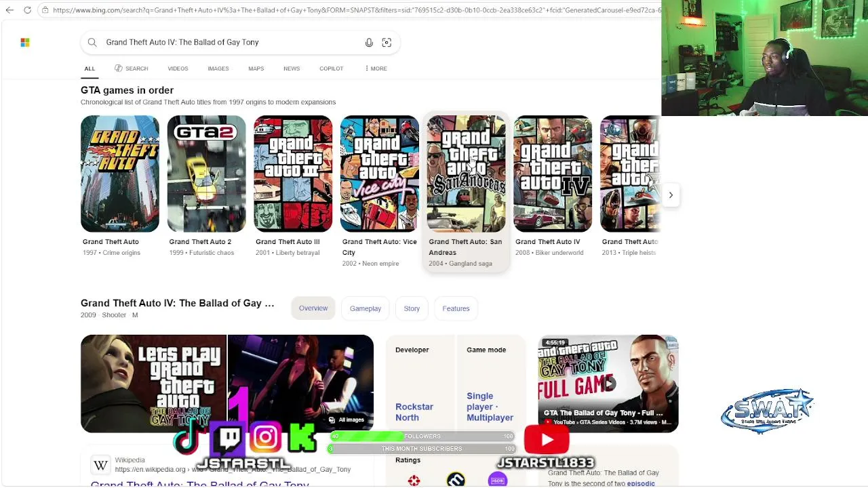Click '1997 • Crime origins' caption
Image resolution: width=868 pixels, height=488 pixels.
[x=111, y=253]
